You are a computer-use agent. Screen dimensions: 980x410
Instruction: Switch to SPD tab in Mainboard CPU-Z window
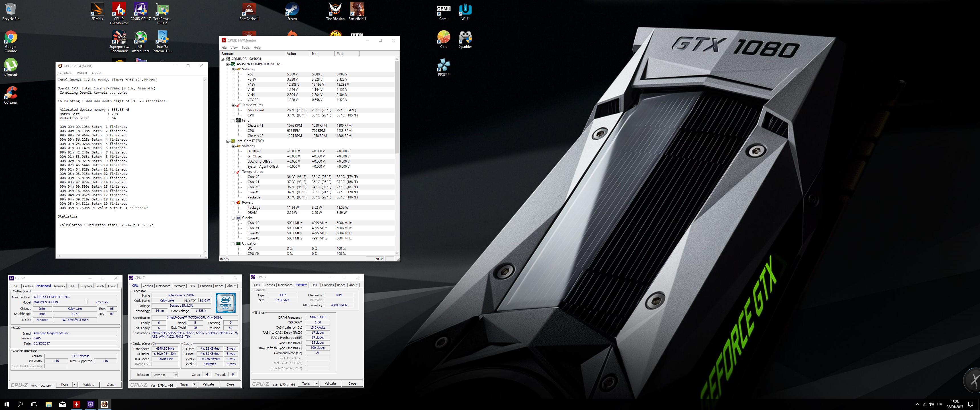[x=72, y=286]
